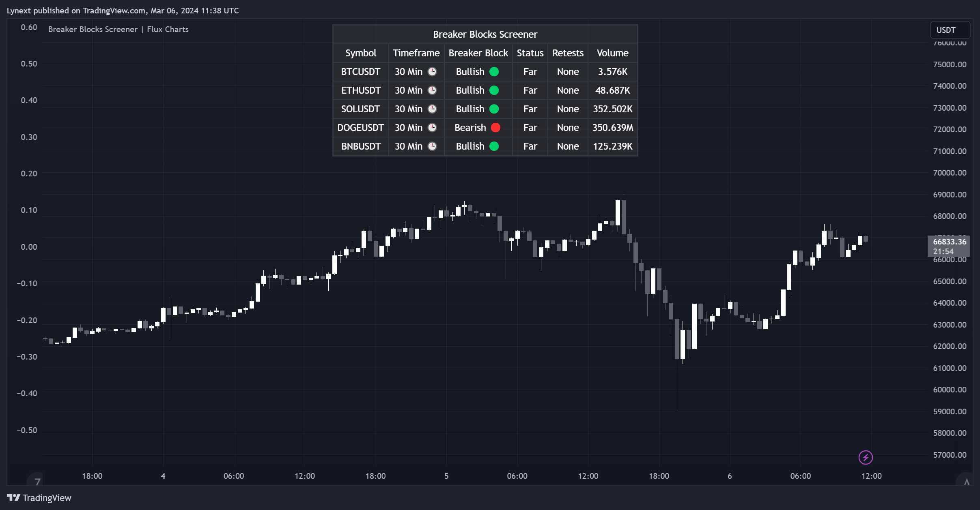Click the Volume column header
Screen dimensions: 980x510
click(x=612, y=53)
